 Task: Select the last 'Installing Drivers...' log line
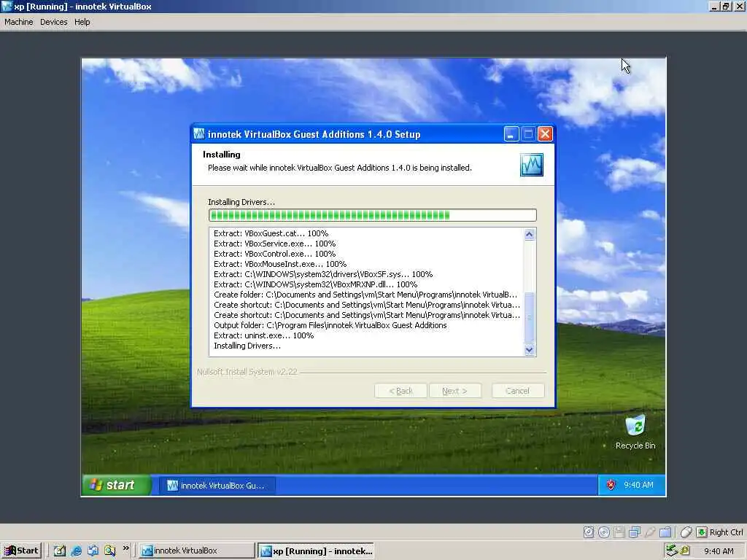(x=247, y=346)
